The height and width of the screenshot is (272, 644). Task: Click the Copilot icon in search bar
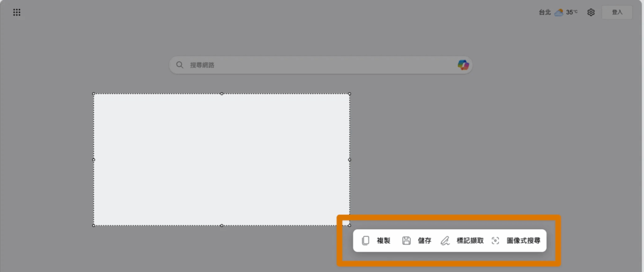464,65
